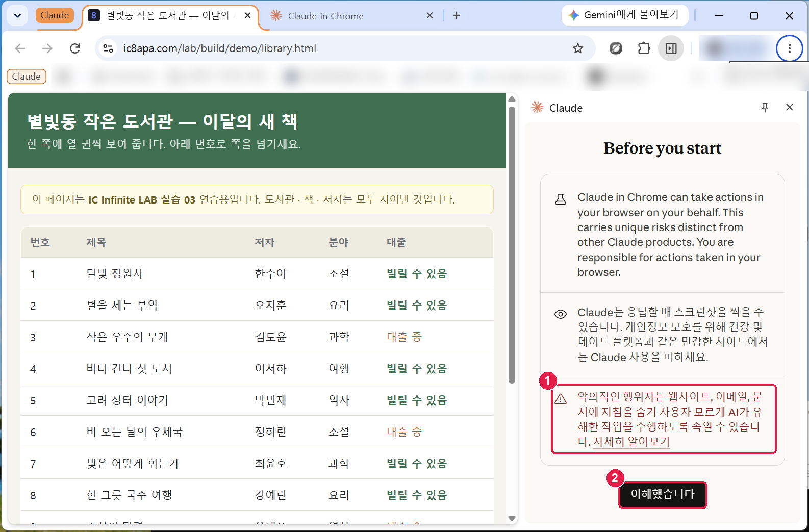
Task: Select the book title 달빛 정원사
Action: 115,274
